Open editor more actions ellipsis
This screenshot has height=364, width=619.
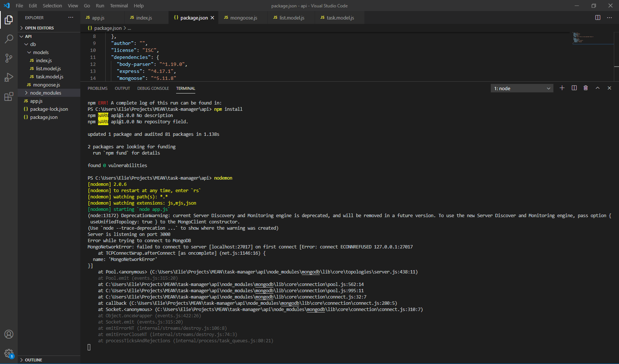point(609,18)
